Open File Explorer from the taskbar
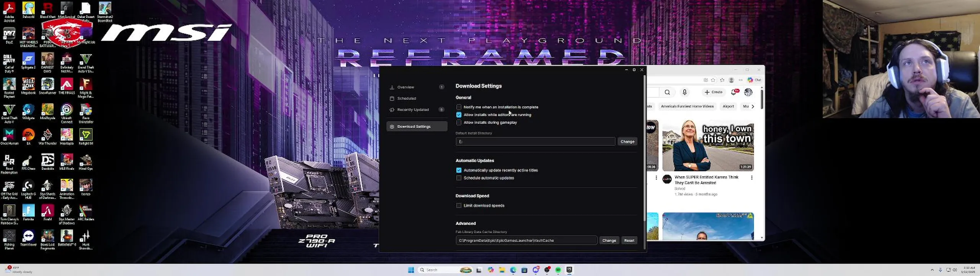 point(501,270)
